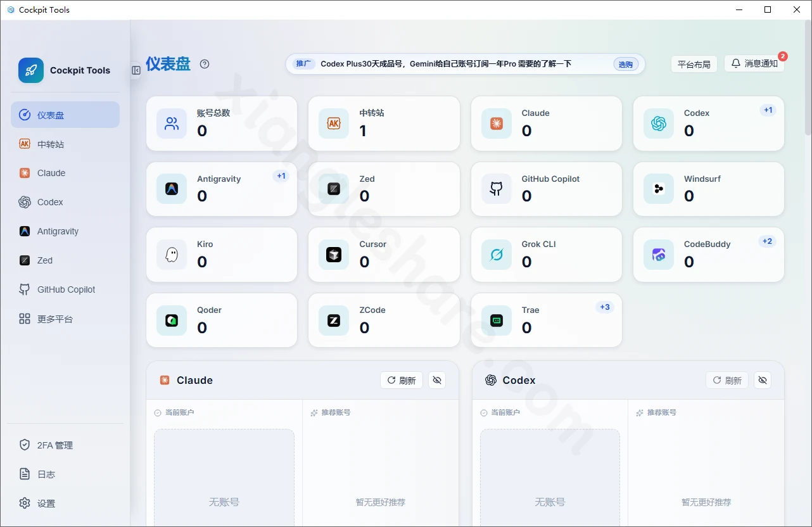The image size is (812, 527).
Task: Open the Zed card icon
Action: click(334, 189)
